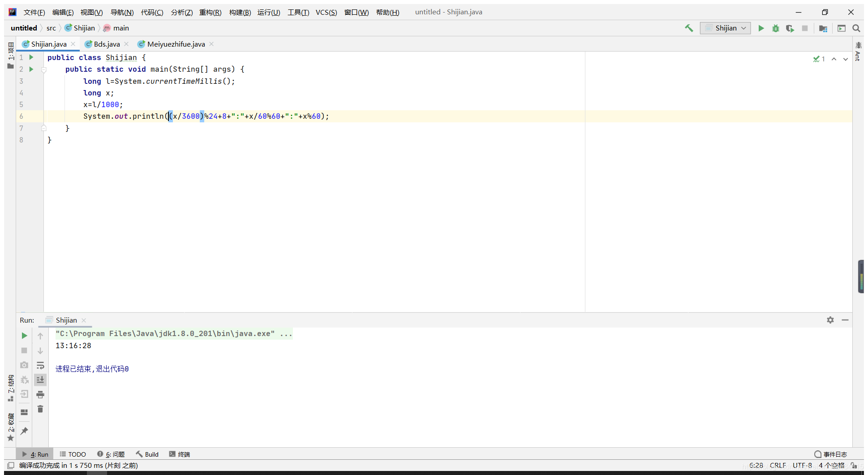Click main method in breadcrumb bar
The height and width of the screenshot is (475, 868).
click(116, 28)
